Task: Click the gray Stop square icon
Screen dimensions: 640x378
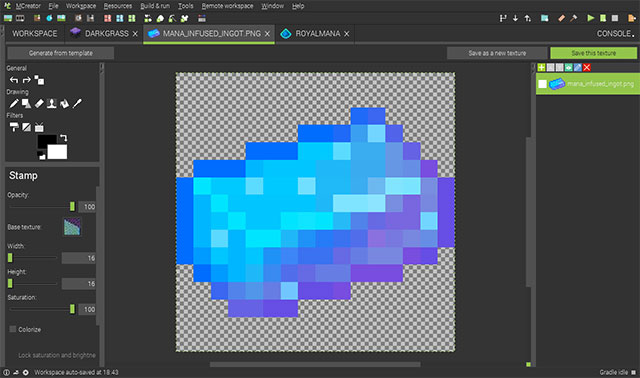Action: (x=615, y=18)
